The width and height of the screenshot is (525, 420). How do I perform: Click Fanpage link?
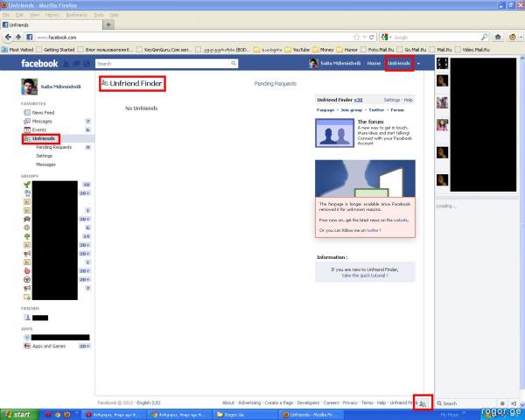pos(325,110)
